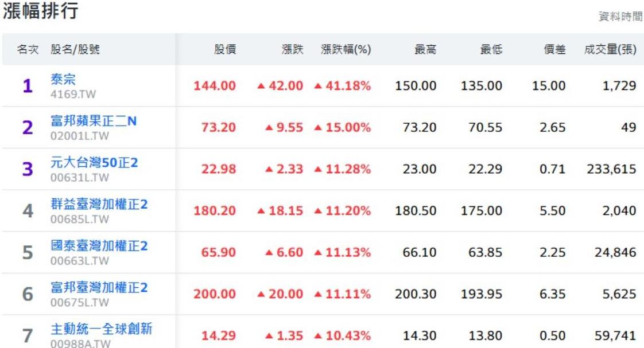Click the red up arrow beside 42.00

tap(261, 86)
